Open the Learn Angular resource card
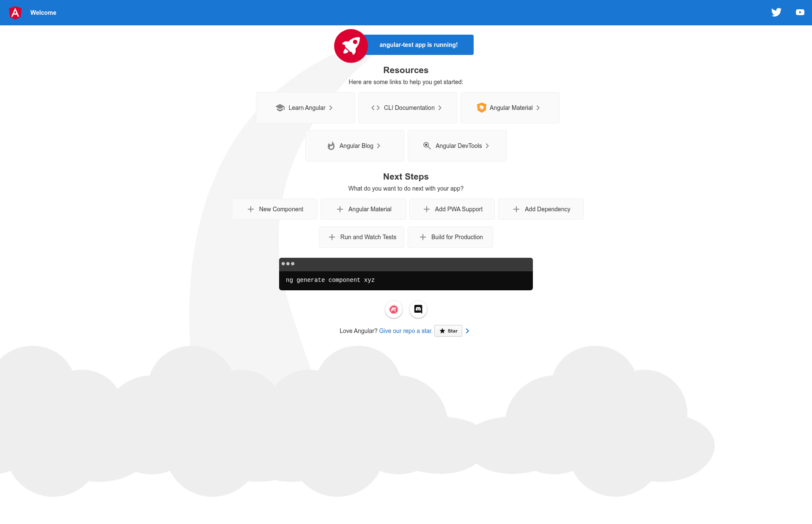This screenshot has width=812, height=524. tap(305, 108)
